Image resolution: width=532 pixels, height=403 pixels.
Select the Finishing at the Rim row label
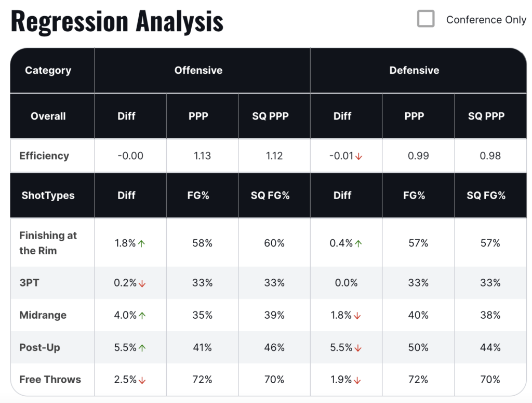pyautogui.click(x=48, y=243)
